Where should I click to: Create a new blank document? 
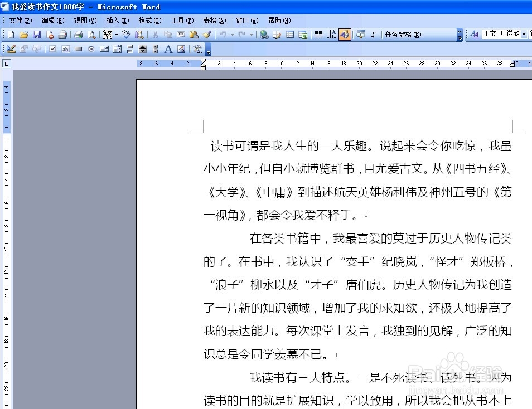coord(11,34)
